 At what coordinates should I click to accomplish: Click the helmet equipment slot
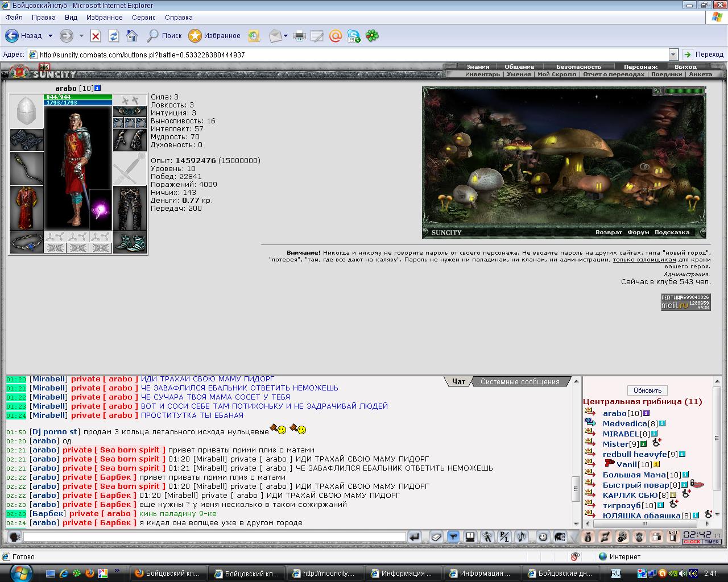click(27, 111)
